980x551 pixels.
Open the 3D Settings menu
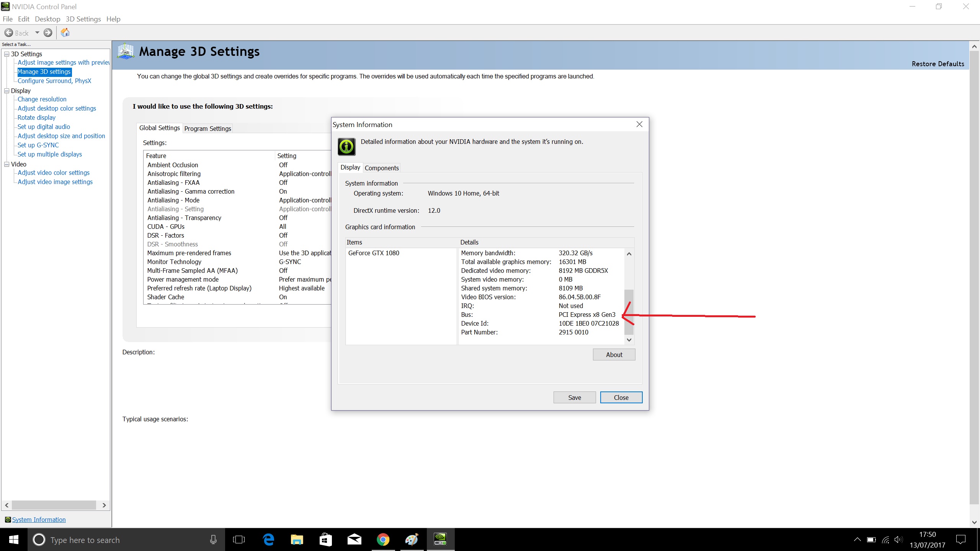(83, 19)
